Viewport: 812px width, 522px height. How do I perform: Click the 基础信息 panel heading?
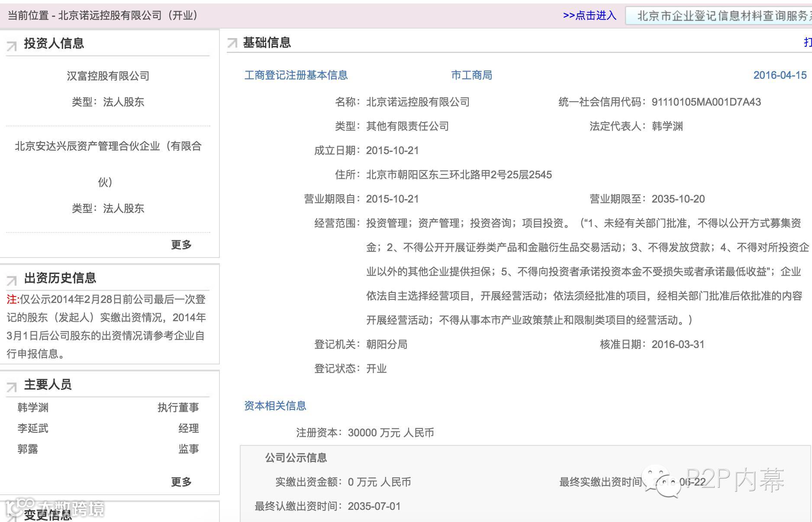click(x=267, y=42)
